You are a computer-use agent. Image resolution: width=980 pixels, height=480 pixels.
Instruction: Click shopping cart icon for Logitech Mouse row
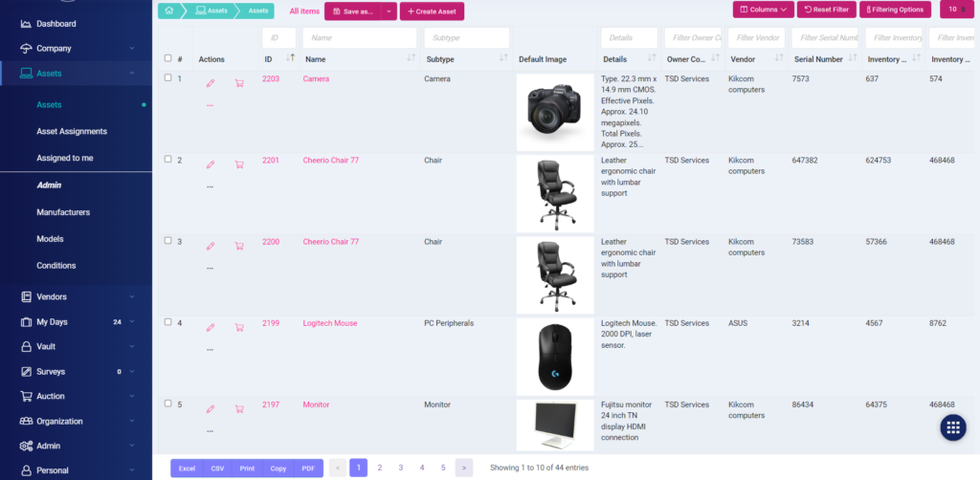238,328
